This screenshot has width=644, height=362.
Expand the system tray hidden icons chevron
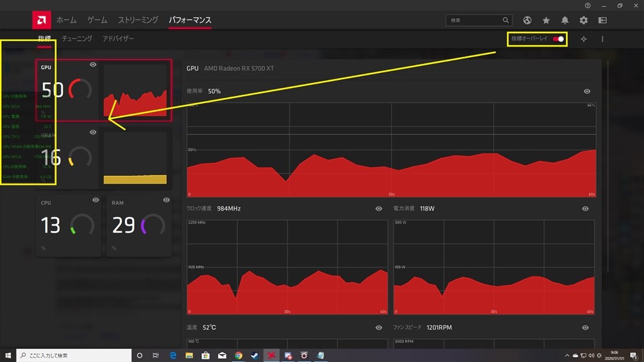pos(567,356)
